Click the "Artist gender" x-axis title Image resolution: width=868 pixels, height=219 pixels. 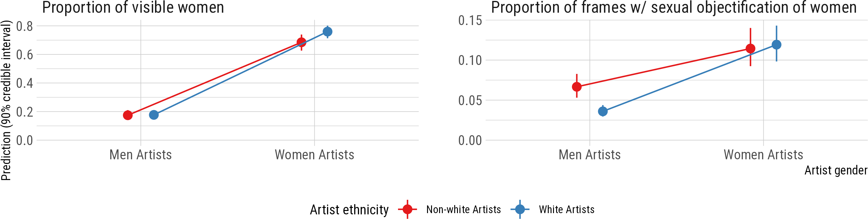pos(836,170)
